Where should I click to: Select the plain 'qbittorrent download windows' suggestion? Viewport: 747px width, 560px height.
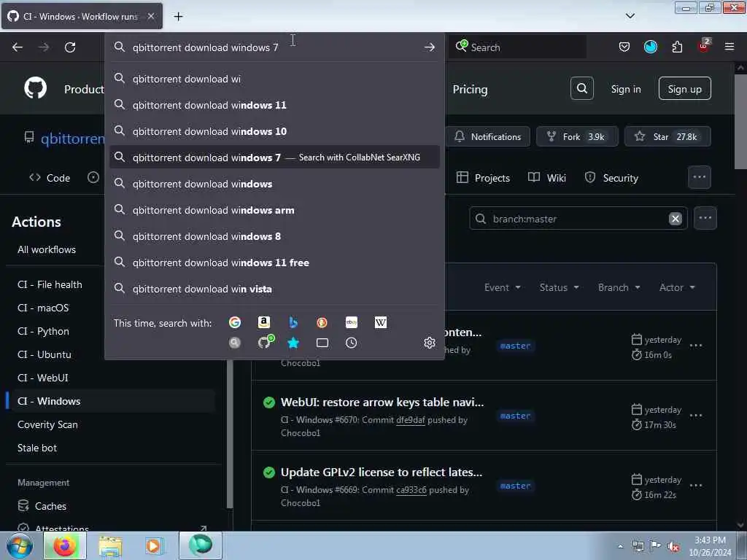tap(274, 184)
